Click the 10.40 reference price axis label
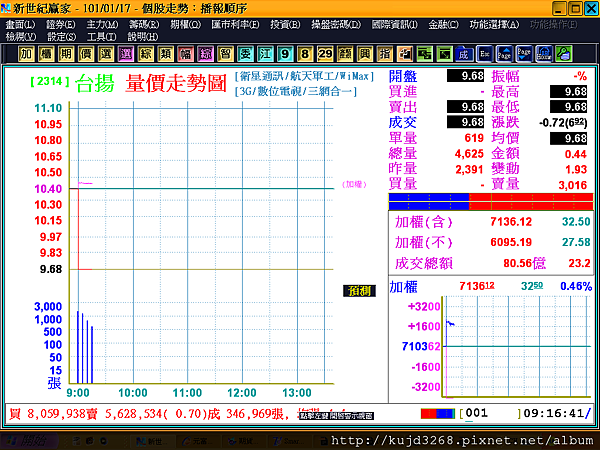600x450 pixels. pyautogui.click(x=48, y=189)
